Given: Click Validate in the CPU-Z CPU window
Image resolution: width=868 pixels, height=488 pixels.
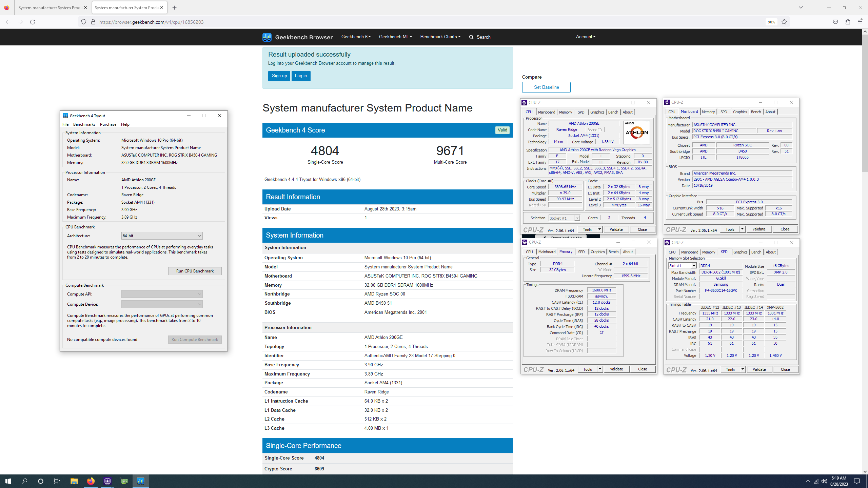Looking at the screenshot, I should 616,229.
